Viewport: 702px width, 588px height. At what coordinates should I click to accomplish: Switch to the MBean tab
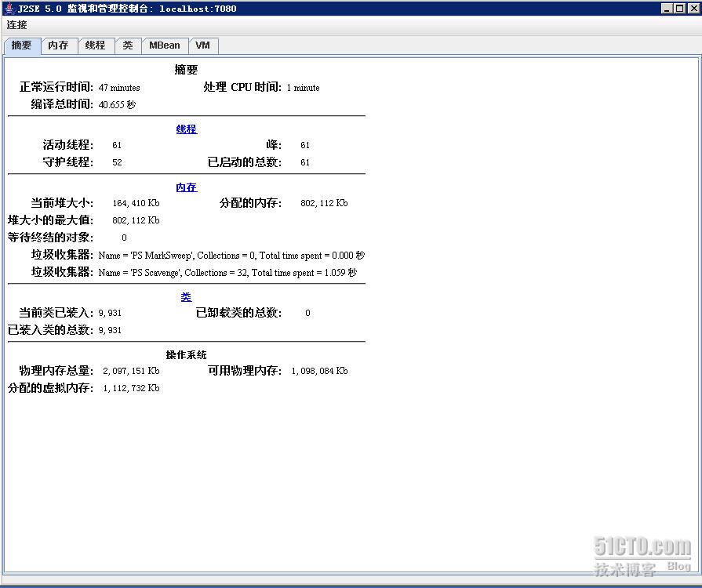point(165,45)
